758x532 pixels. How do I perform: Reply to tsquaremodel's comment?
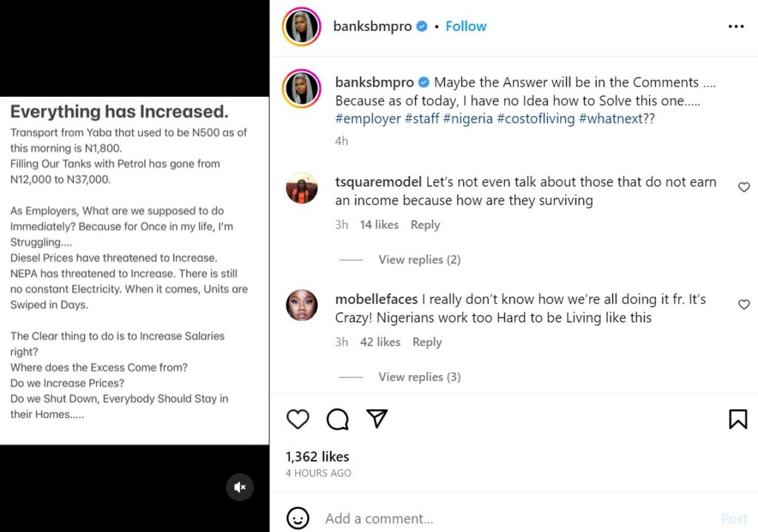point(425,225)
